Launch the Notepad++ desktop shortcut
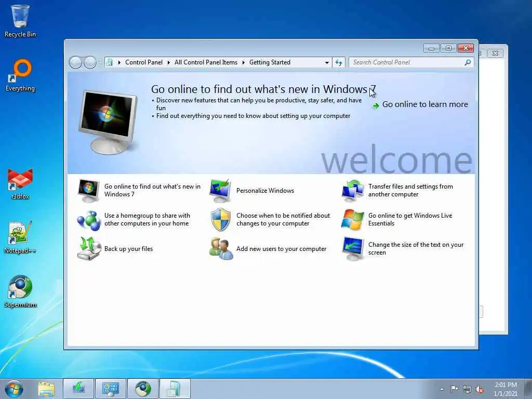The width and height of the screenshot is (532, 399). [x=20, y=237]
